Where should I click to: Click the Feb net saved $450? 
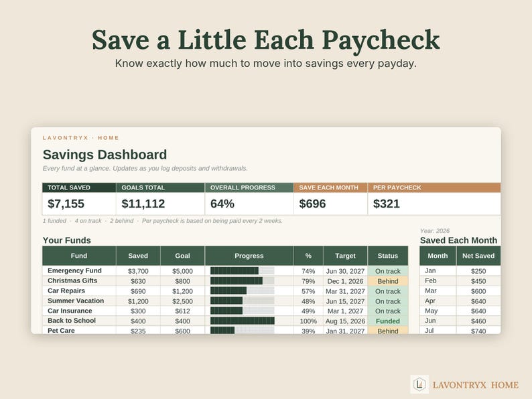(478, 281)
